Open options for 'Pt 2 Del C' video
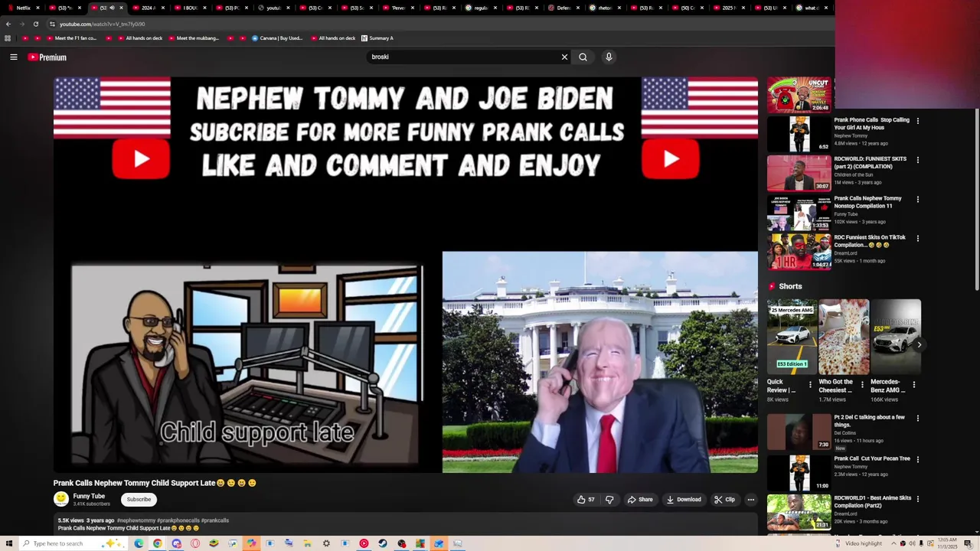This screenshot has width=980, height=551. tap(918, 418)
